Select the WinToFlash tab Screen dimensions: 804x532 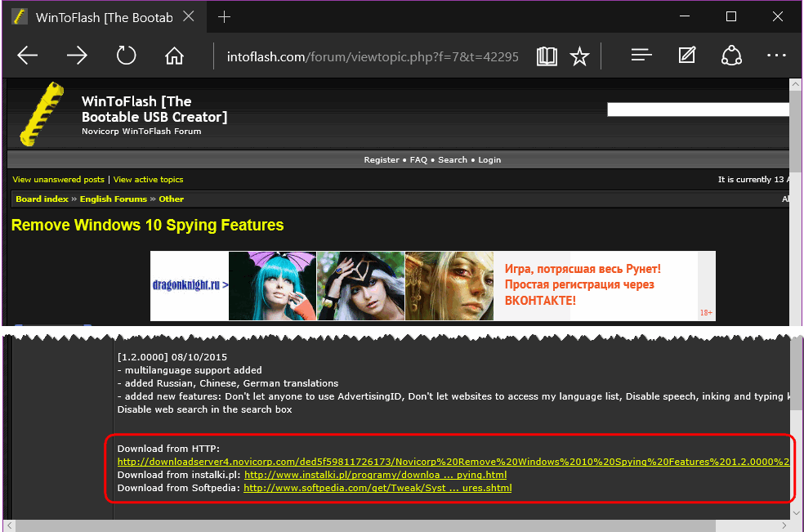(x=104, y=17)
